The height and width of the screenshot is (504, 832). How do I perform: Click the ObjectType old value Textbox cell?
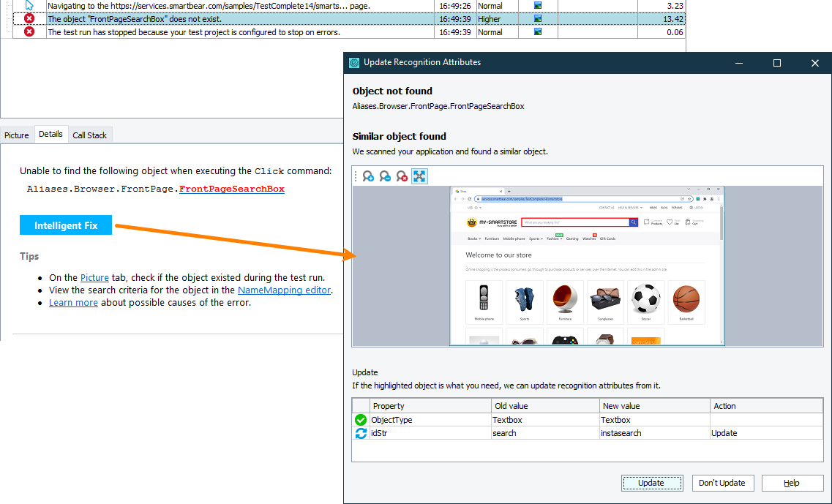coord(545,420)
